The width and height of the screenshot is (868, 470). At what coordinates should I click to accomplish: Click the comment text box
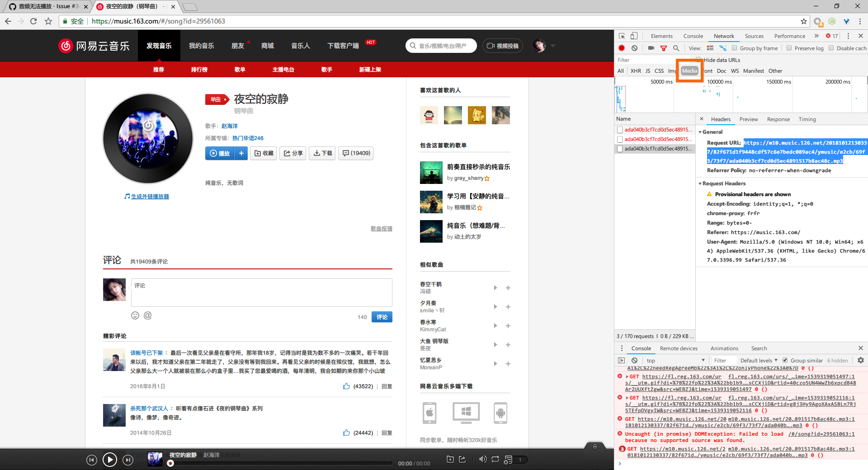coord(262,292)
